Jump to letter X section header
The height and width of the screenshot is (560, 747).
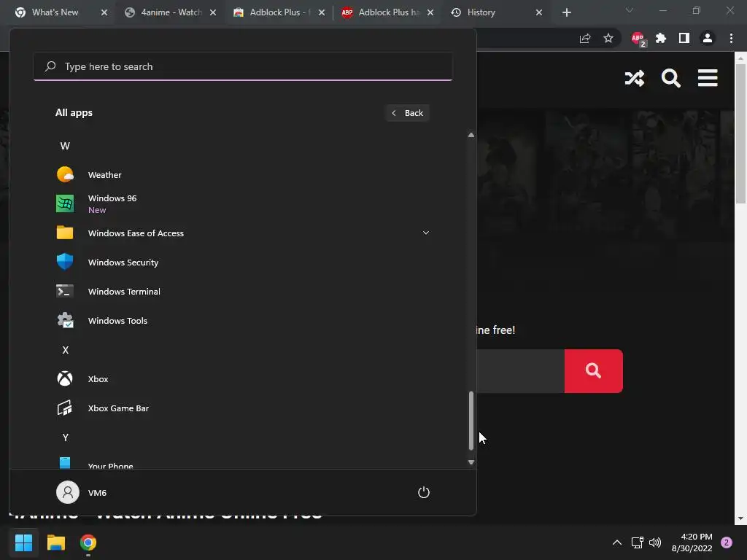point(65,350)
